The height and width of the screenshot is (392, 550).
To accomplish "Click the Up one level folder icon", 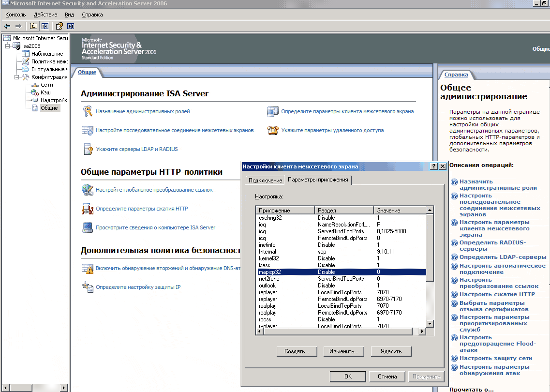I will tap(33, 26).
